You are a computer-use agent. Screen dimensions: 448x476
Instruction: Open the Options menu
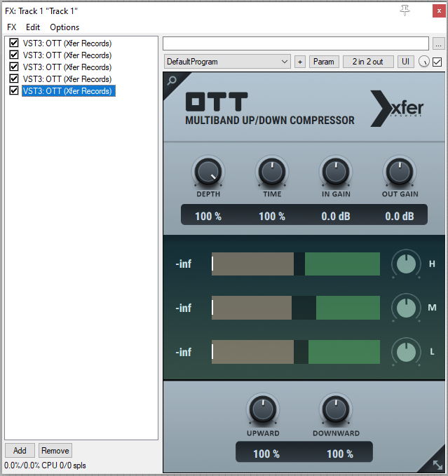pyautogui.click(x=65, y=27)
